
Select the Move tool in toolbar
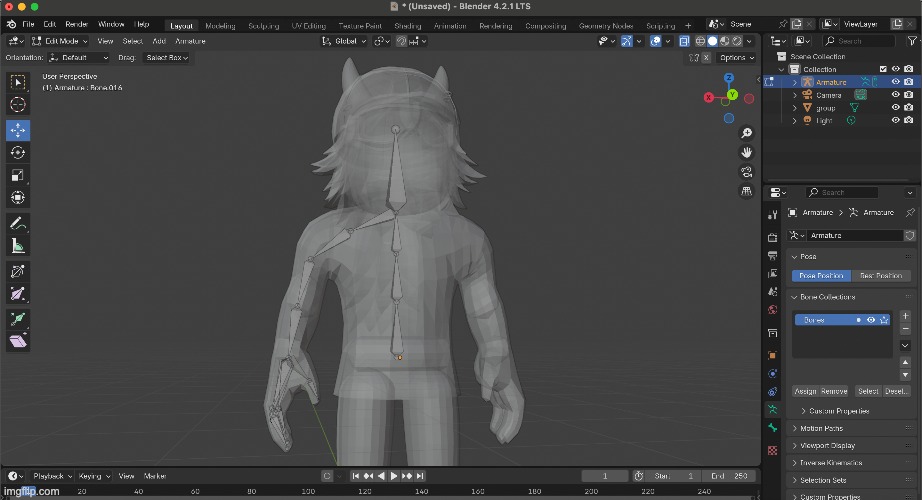[18, 130]
